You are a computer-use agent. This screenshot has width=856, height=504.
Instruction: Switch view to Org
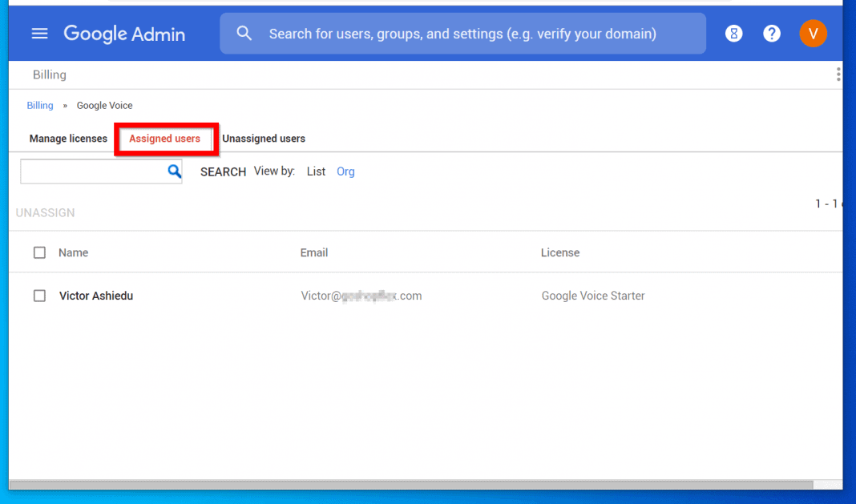[345, 171]
